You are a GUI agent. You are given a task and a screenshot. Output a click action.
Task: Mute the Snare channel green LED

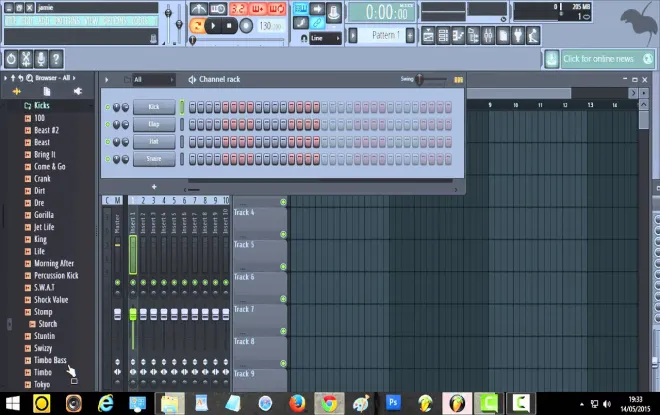pos(107,159)
